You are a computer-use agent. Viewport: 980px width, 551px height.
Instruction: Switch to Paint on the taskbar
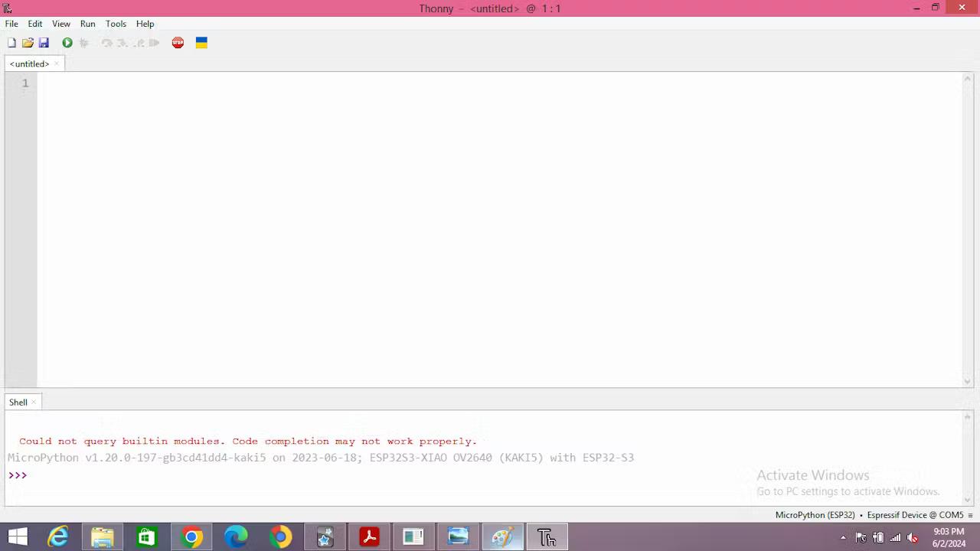coord(502,537)
